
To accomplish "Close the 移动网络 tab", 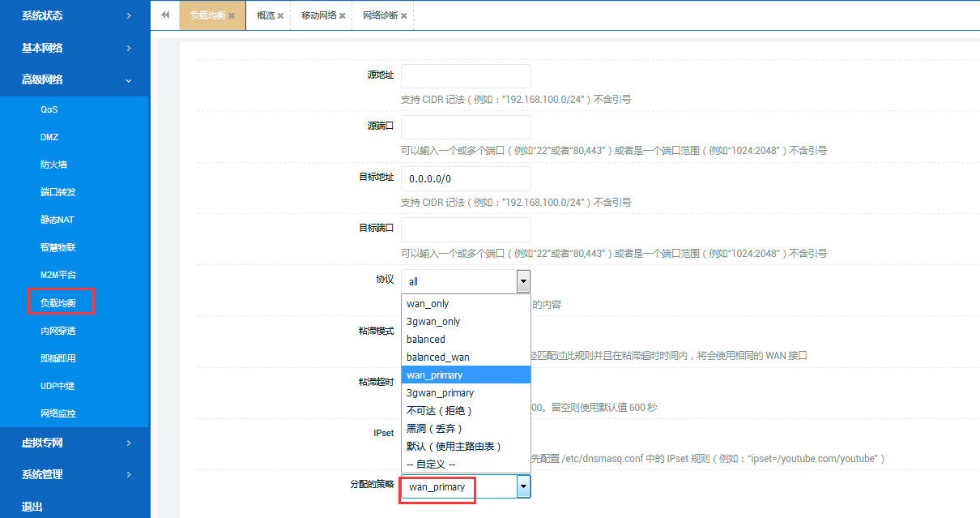I will click(x=343, y=16).
